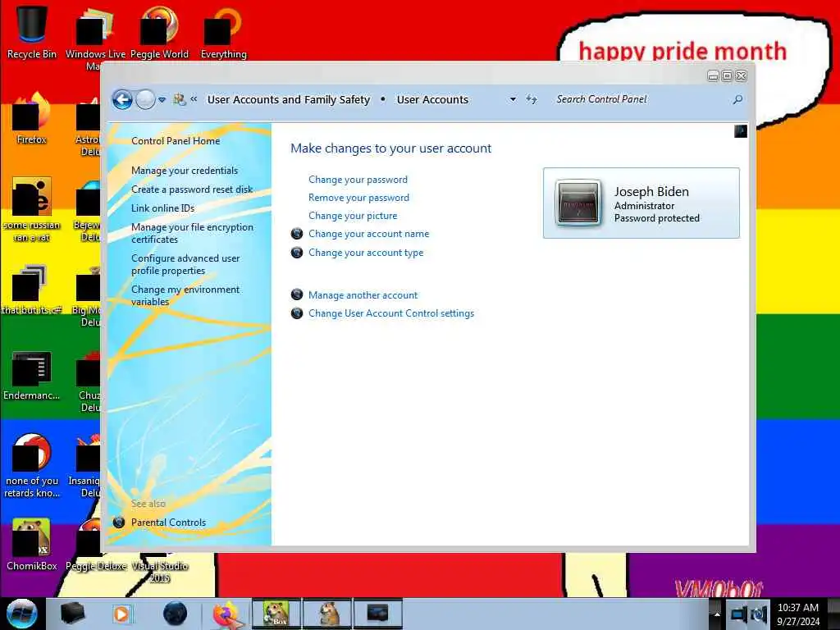840x630 pixels.
Task: Click shield icon beside Change your account name
Action: [297, 234]
